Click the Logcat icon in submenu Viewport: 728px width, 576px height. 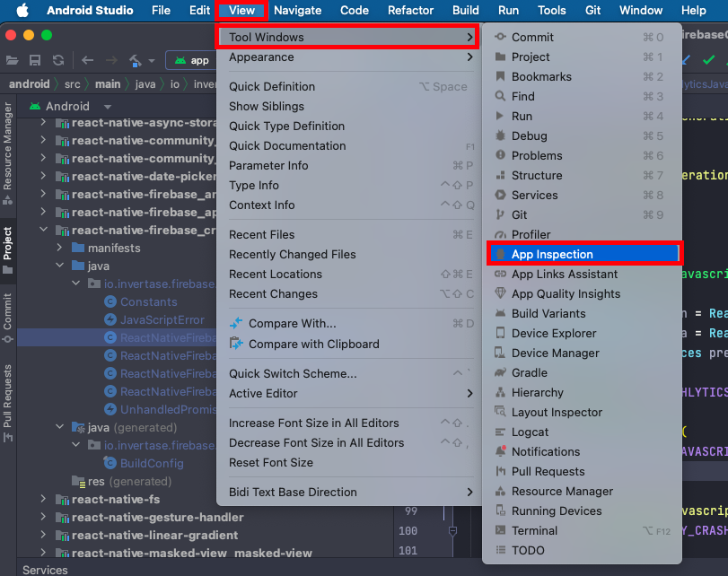(x=500, y=432)
